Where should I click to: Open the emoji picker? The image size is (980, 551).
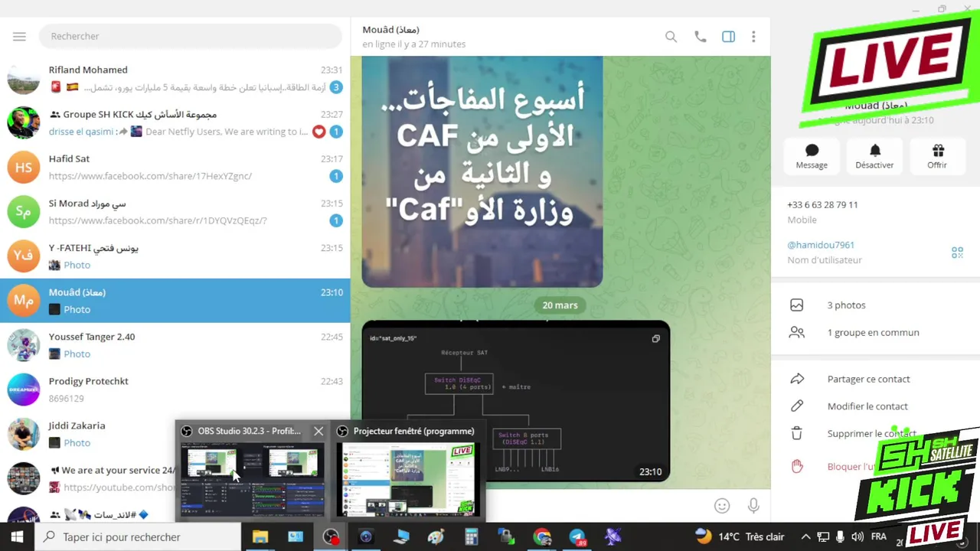click(x=721, y=506)
